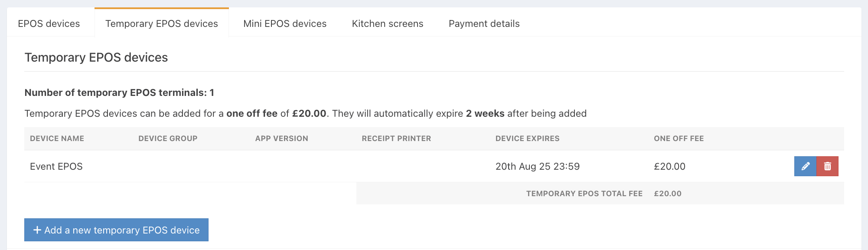
Task: Edit the Event EPOS device with pencil icon
Action: tap(805, 166)
